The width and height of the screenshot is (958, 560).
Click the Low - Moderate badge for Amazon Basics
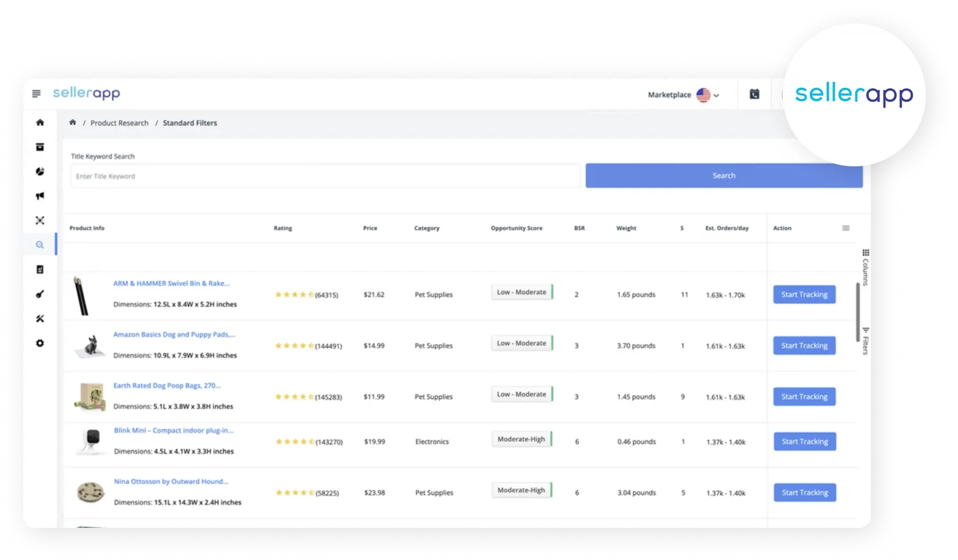click(x=522, y=343)
